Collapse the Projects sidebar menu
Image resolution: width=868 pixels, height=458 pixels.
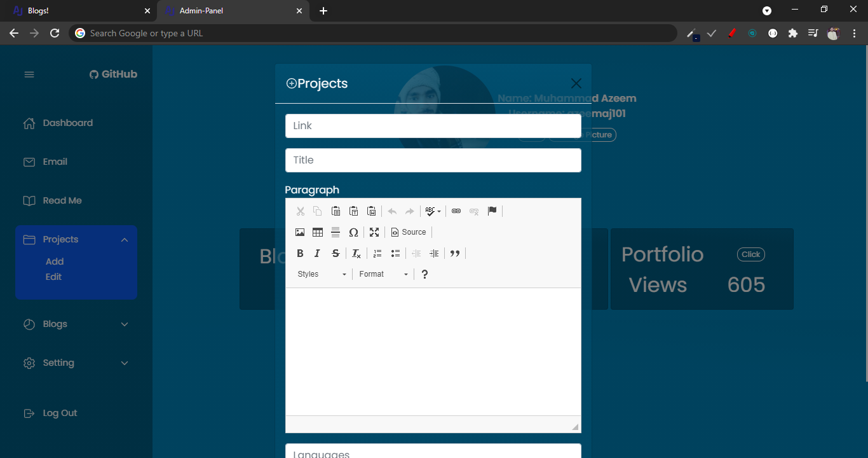click(76, 240)
